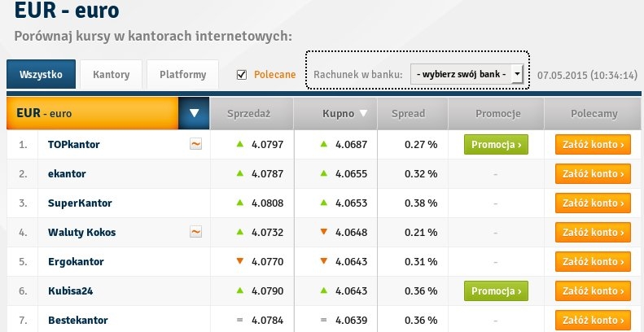This screenshot has width=644, height=332.
Task: Click the sort arrow in Kupno header
Action: click(363, 114)
